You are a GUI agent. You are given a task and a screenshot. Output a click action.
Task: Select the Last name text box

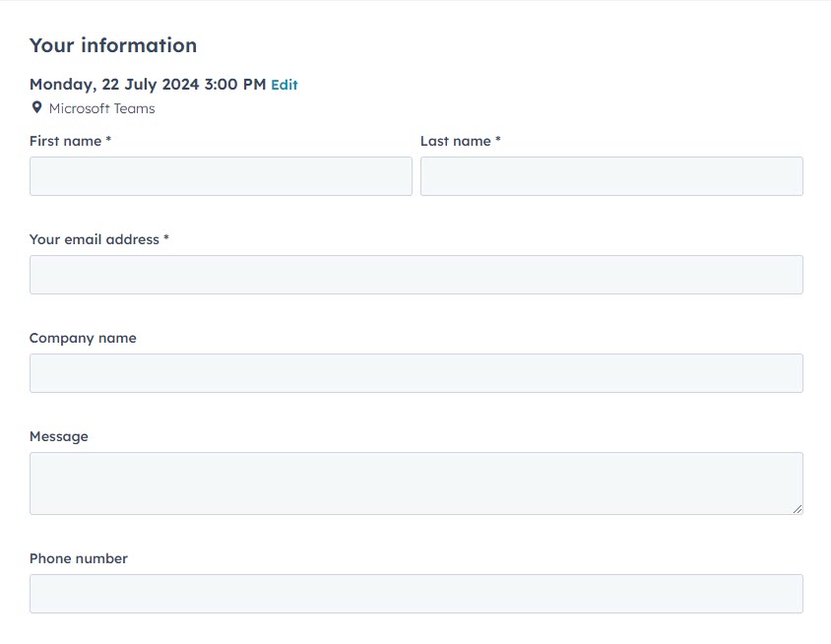[x=611, y=176]
